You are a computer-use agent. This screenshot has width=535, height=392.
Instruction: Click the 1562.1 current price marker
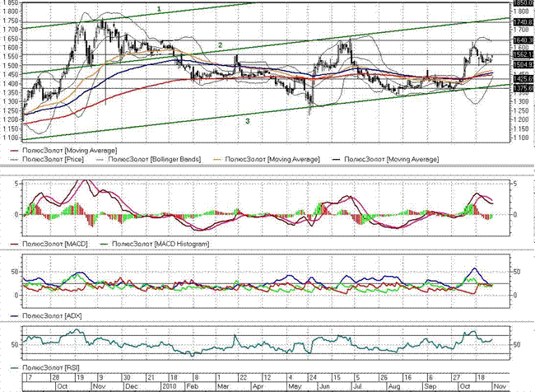pyautogui.click(x=523, y=54)
